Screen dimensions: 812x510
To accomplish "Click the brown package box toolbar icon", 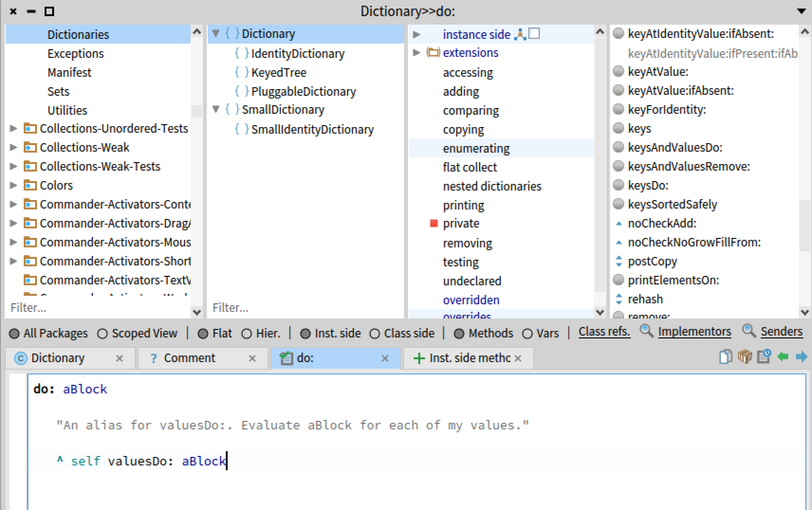I will pos(745,357).
